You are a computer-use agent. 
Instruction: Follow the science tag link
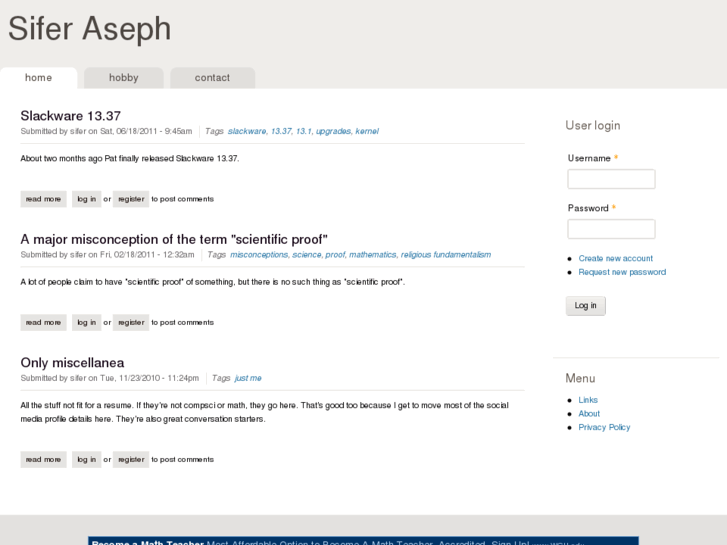pos(306,255)
